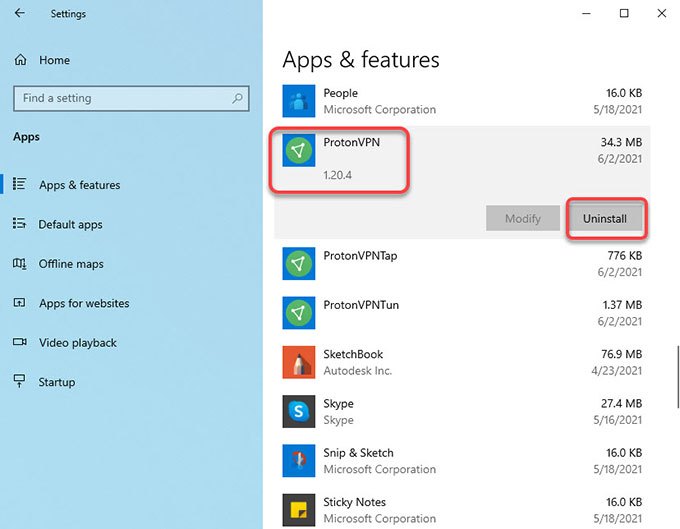Viewport: 680px width, 529px height.
Task: Open the Home icon in sidebar
Action: point(20,60)
